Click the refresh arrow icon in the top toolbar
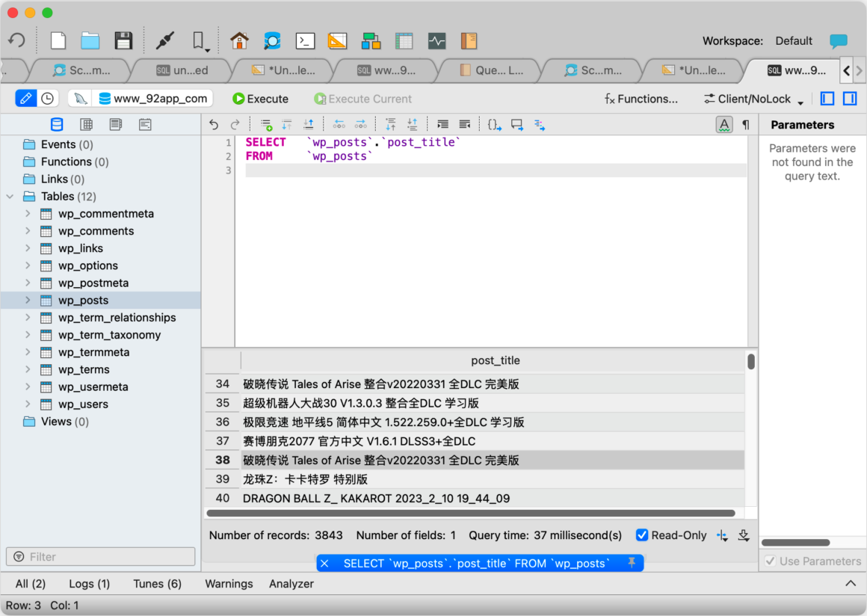The image size is (867, 616). tap(16, 40)
